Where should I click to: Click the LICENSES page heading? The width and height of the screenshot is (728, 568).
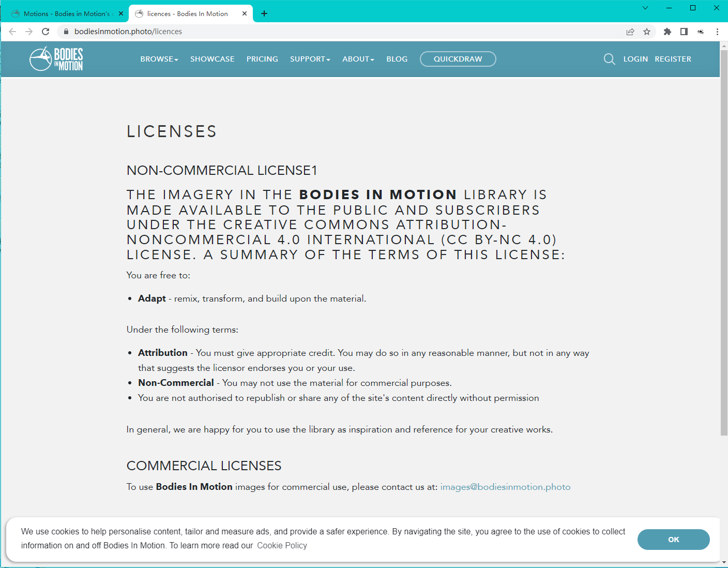pyautogui.click(x=172, y=131)
